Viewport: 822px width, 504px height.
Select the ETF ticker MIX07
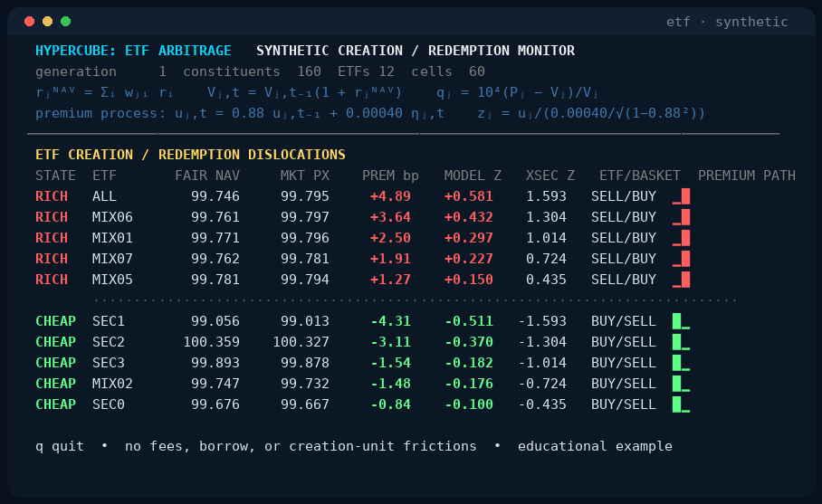[x=113, y=259]
